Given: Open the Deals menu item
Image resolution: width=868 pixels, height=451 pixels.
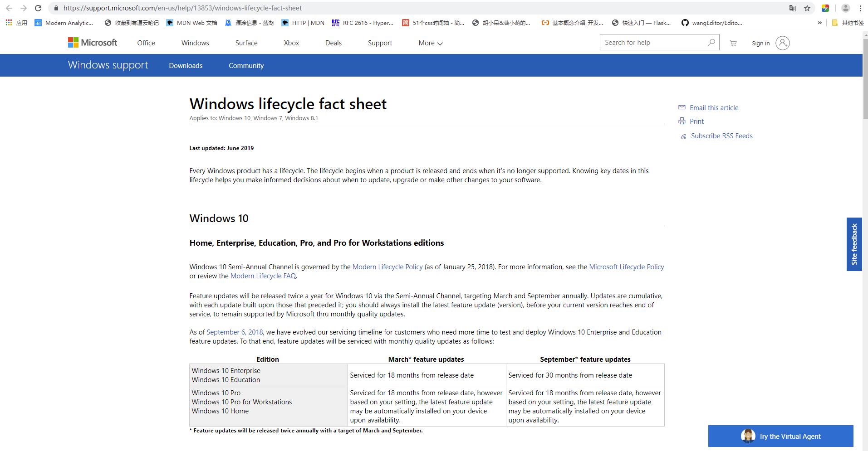Looking at the screenshot, I should point(333,43).
